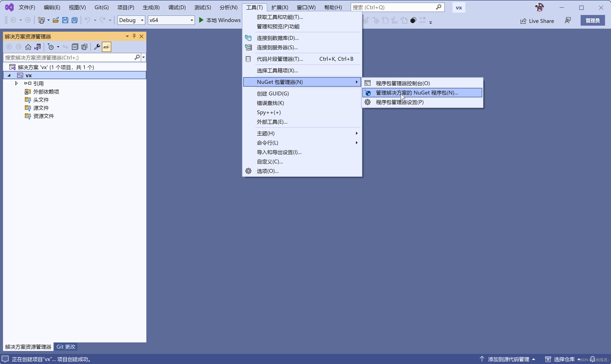This screenshot has width=611, height=364.
Task: Click the Collapse All icon in Solution Explorer
Action: [75, 47]
